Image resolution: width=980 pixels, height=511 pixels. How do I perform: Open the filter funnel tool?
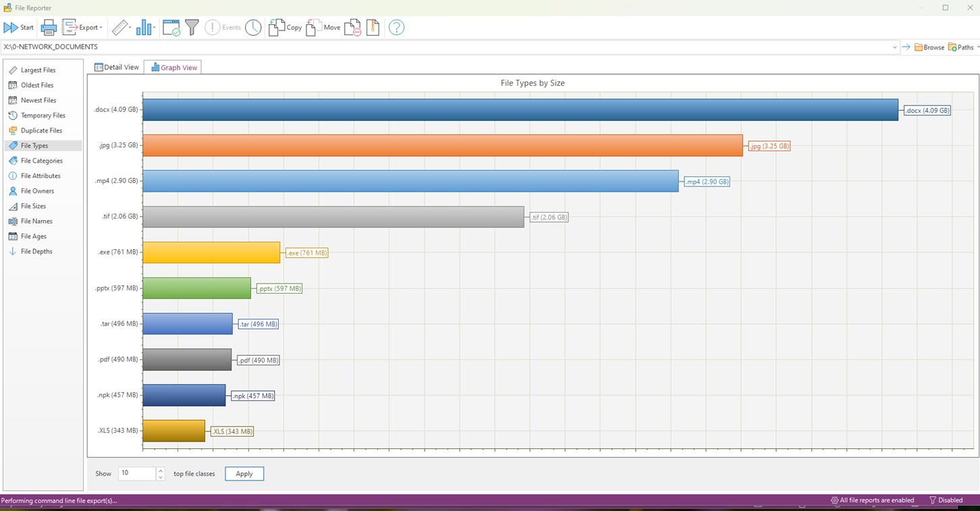click(x=192, y=28)
